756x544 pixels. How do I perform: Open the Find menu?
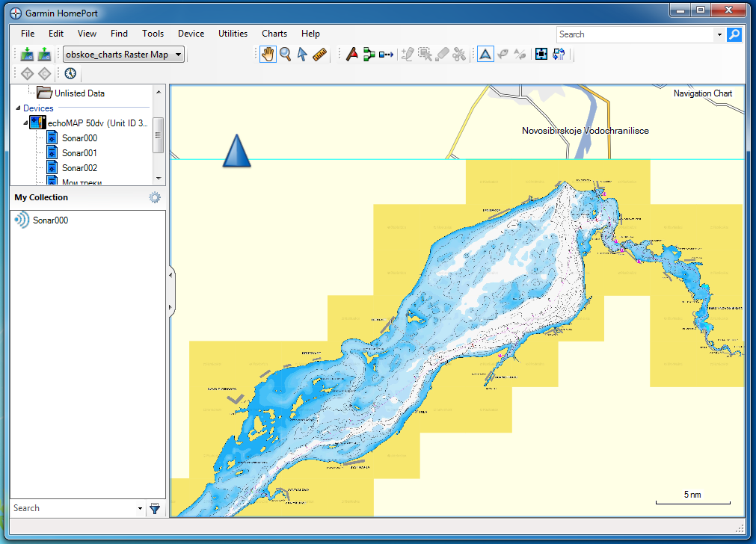click(119, 34)
